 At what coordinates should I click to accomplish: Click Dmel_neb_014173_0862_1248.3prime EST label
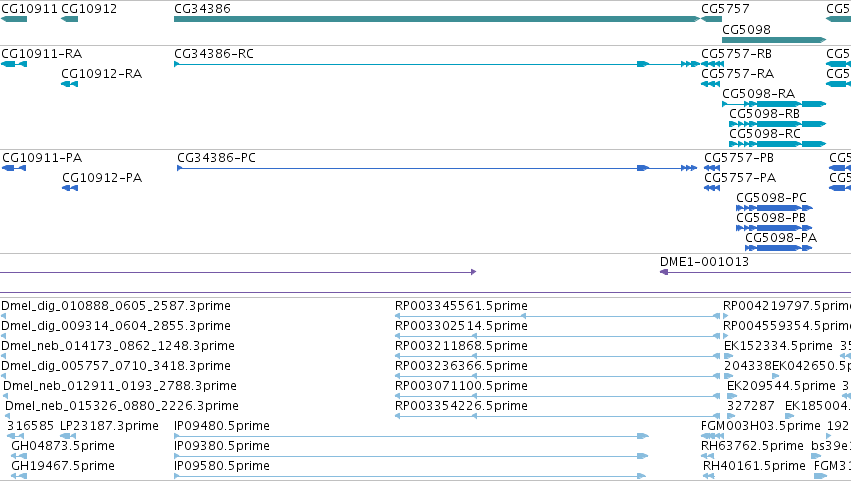118,346
